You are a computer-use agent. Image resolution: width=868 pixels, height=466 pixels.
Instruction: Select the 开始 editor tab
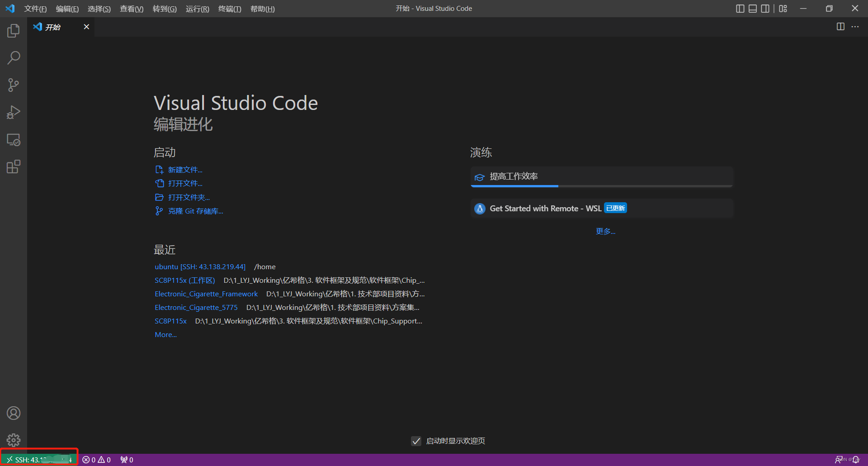pos(61,27)
